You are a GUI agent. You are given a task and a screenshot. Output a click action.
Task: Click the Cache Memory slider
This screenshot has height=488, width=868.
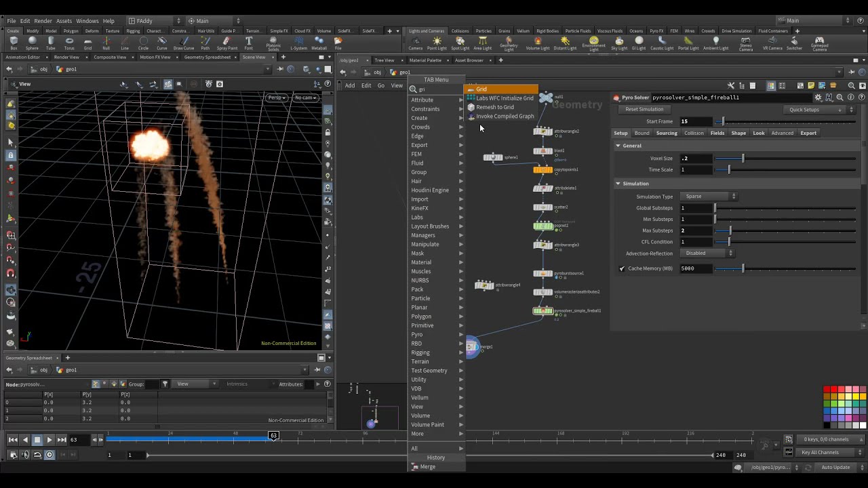click(785, 268)
